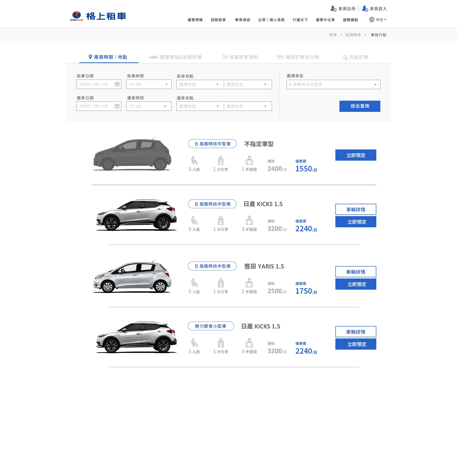Open the 取車日期 calendar icon
The image size is (457, 476).
click(x=117, y=84)
